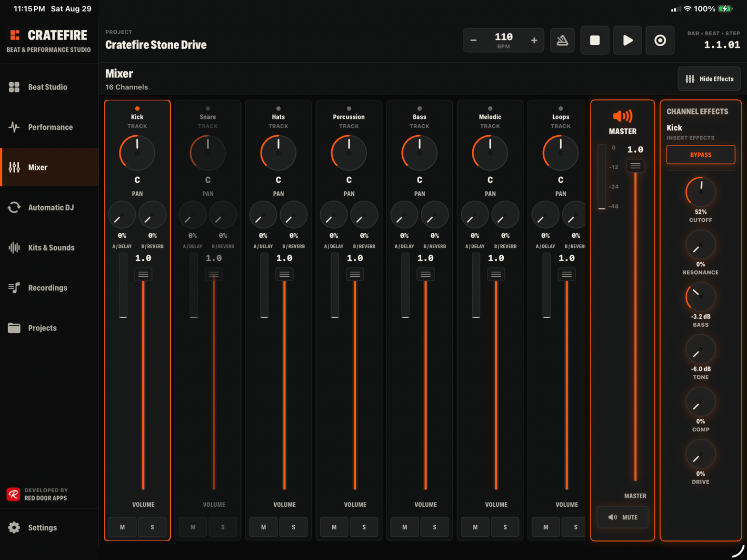Click the Kick B/Reverb send knob
Image resolution: width=747 pixels, height=560 pixels.
tap(152, 215)
